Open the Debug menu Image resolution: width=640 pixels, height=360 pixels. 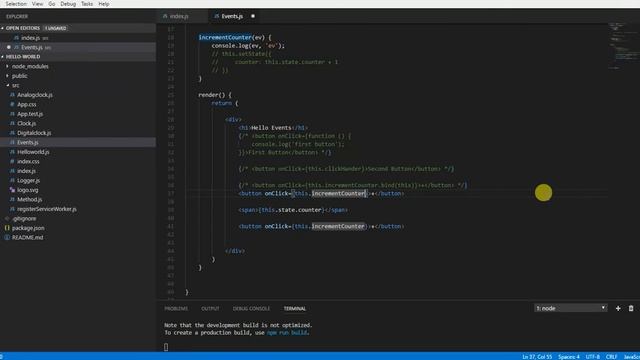coord(68,4)
